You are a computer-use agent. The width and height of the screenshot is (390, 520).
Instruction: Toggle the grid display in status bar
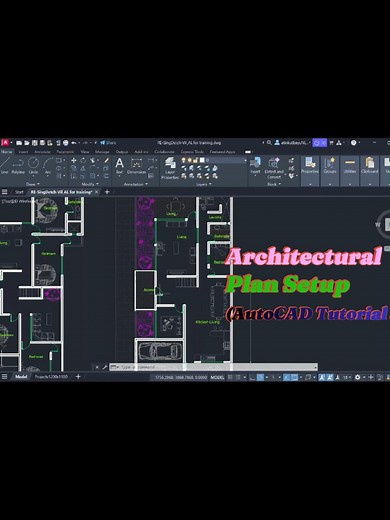[x=230, y=377]
